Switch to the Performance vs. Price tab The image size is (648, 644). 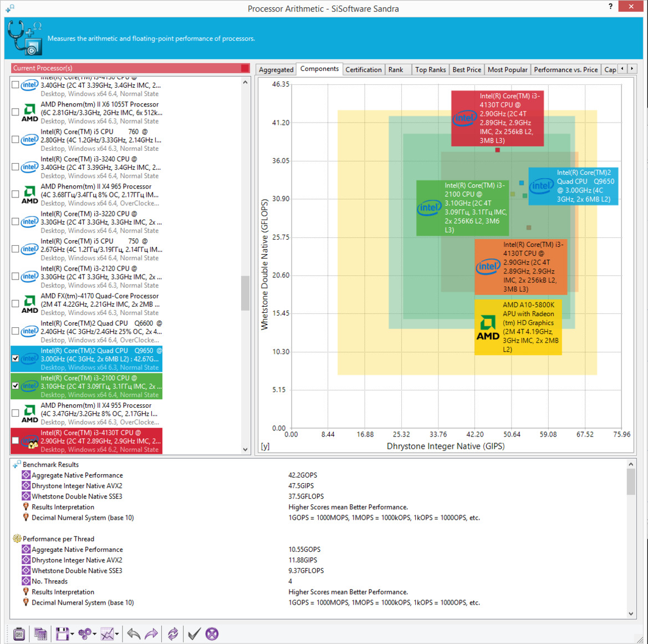(x=566, y=69)
